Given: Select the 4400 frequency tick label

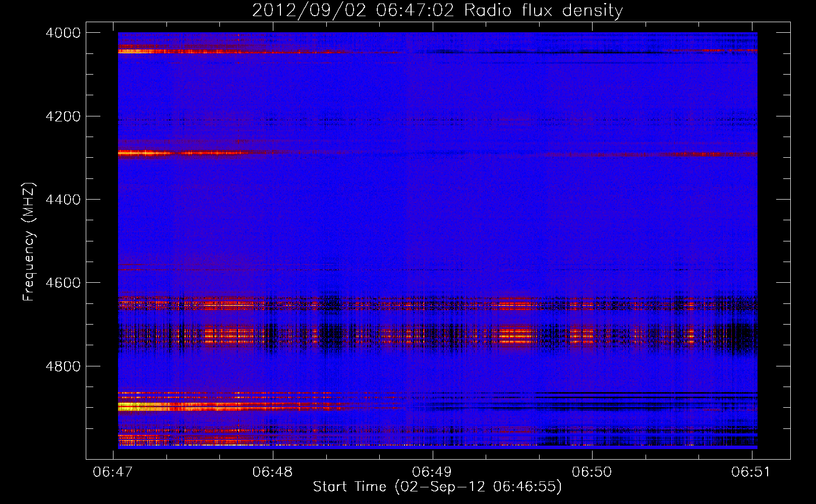Looking at the screenshot, I should tap(63, 200).
